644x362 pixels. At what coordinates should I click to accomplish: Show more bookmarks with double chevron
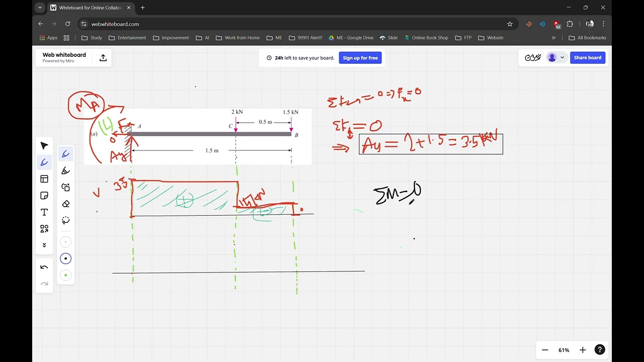(x=554, y=38)
